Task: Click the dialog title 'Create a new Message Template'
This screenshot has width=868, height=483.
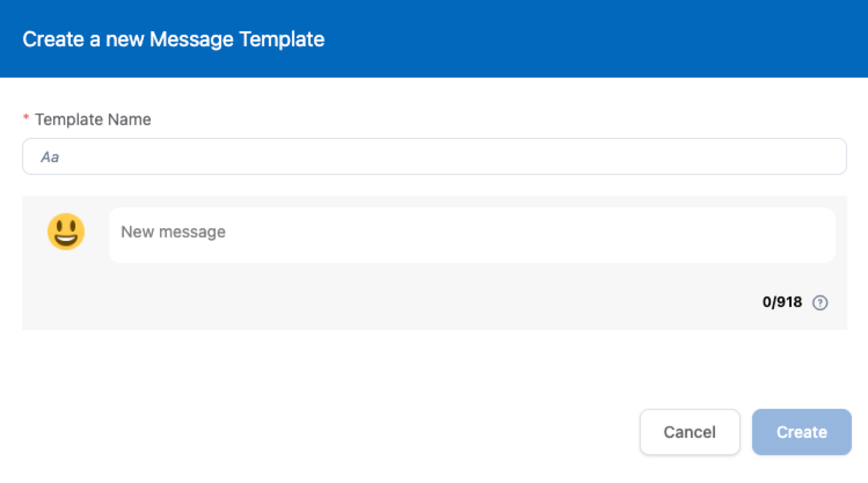Action: 173,39
